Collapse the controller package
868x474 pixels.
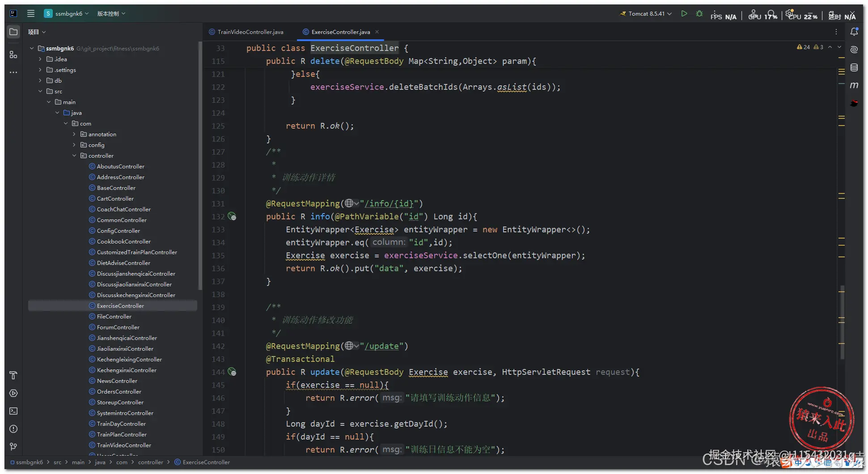[x=74, y=155]
